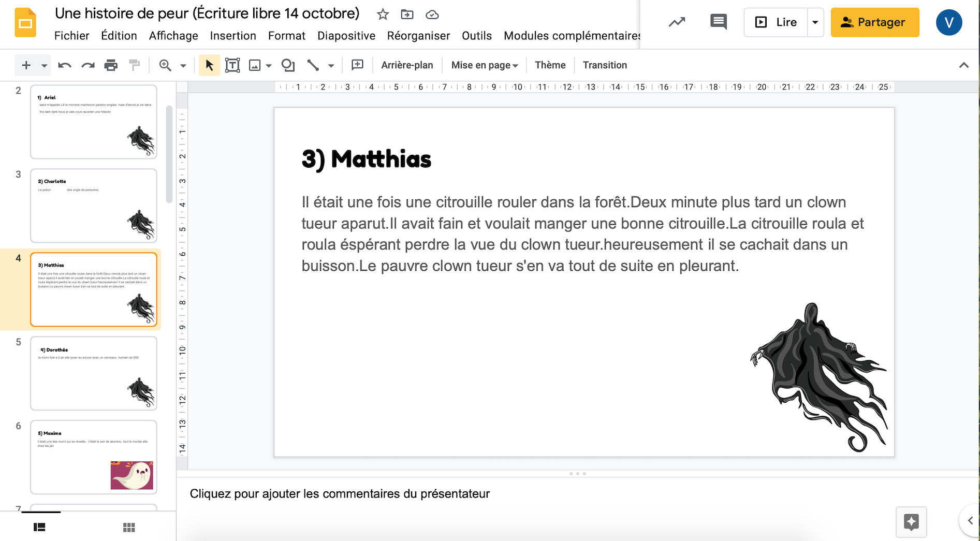This screenshot has width=980, height=541.
Task: Select slide 4 Matthias thumbnail
Action: pos(94,289)
